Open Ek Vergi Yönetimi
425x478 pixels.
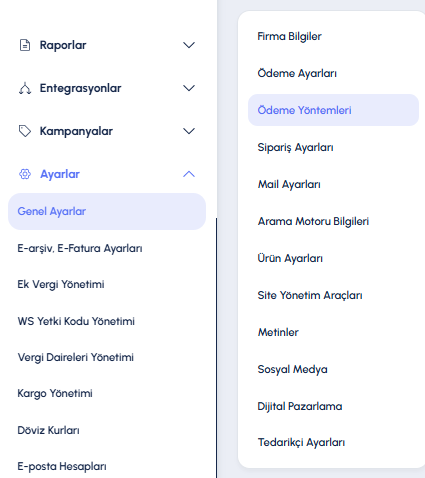click(61, 284)
